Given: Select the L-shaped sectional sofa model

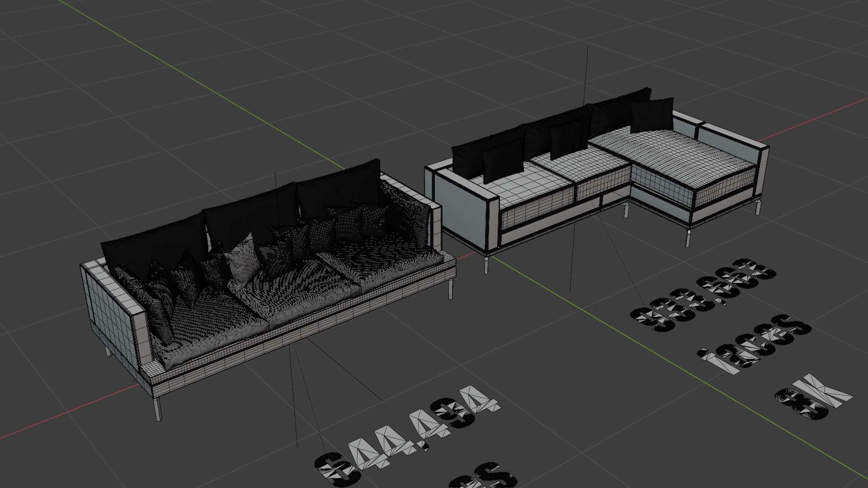Looking at the screenshot, I should (x=597, y=181).
